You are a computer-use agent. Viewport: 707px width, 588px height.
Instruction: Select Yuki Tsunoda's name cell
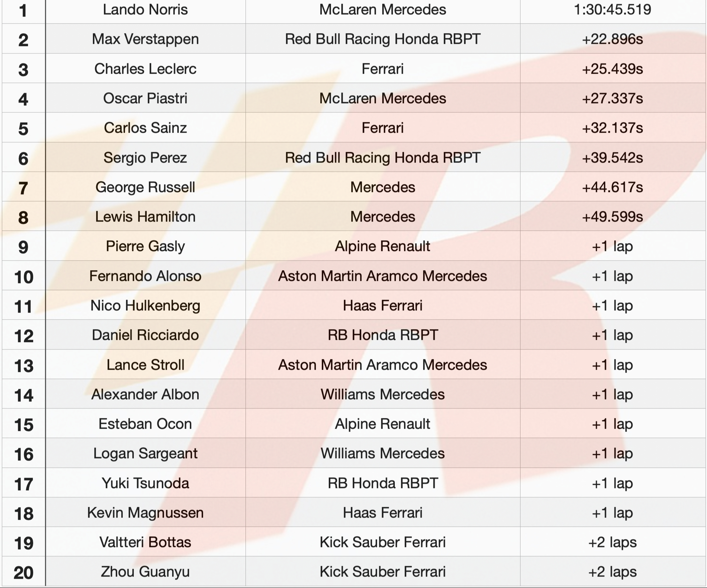click(145, 483)
